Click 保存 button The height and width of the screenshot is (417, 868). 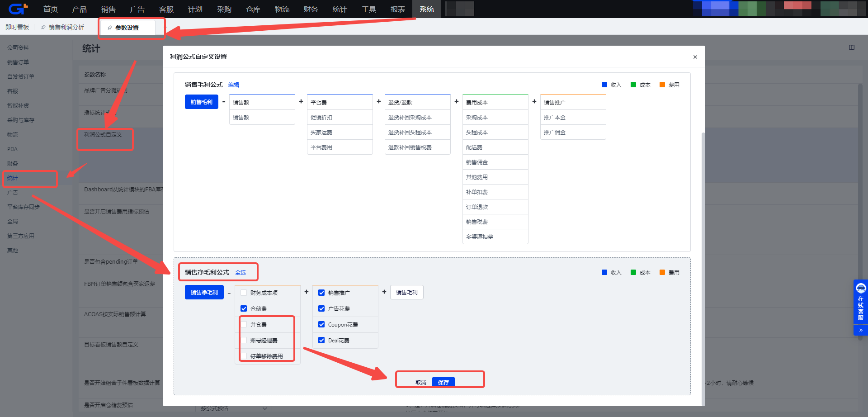[443, 382]
